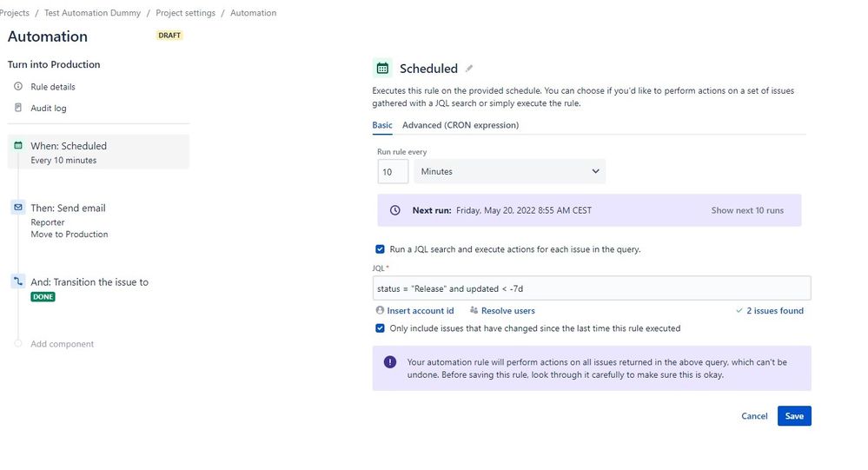
Task: Expand Show next 10 runs
Action: [x=747, y=210]
